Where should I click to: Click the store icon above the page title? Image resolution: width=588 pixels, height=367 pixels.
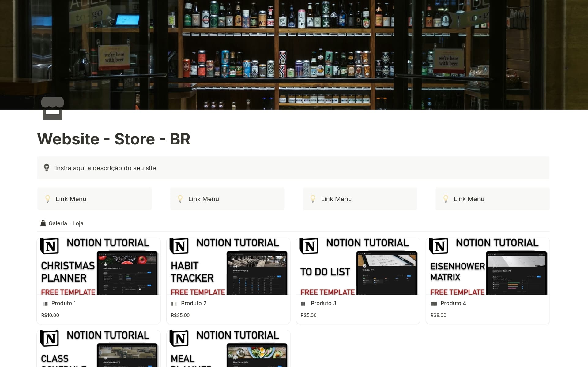point(53,109)
